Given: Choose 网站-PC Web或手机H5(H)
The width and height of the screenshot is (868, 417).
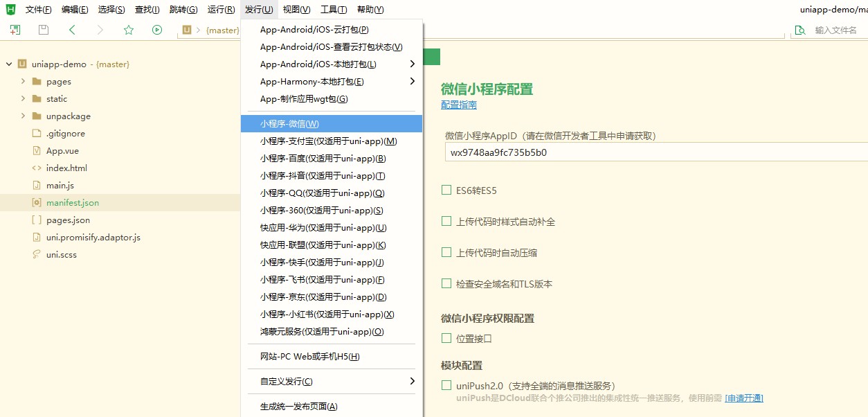Looking at the screenshot, I should [332, 357].
